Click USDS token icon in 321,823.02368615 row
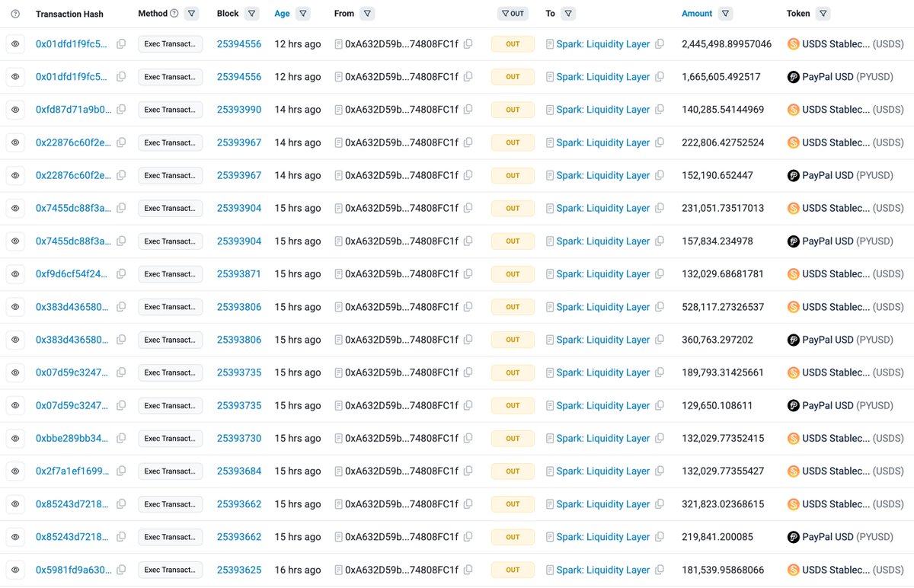The image size is (914, 588). point(793,504)
